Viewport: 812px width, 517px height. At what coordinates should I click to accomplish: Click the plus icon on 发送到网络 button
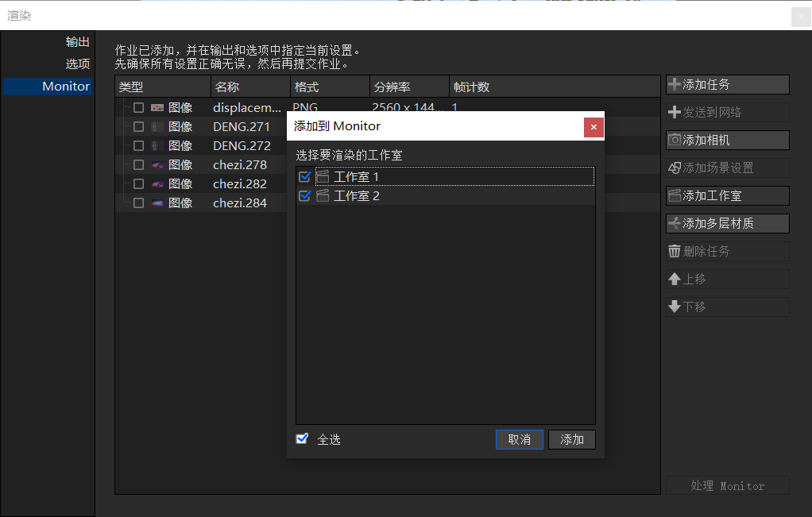point(676,112)
